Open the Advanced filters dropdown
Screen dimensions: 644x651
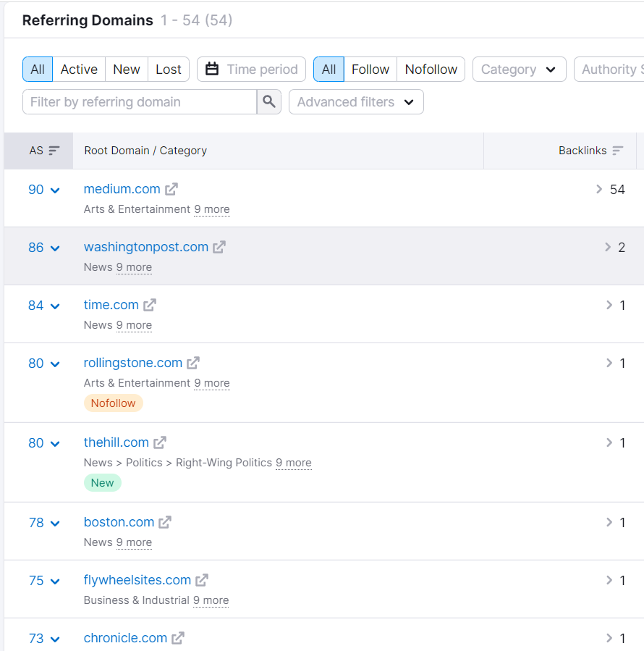point(356,101)
